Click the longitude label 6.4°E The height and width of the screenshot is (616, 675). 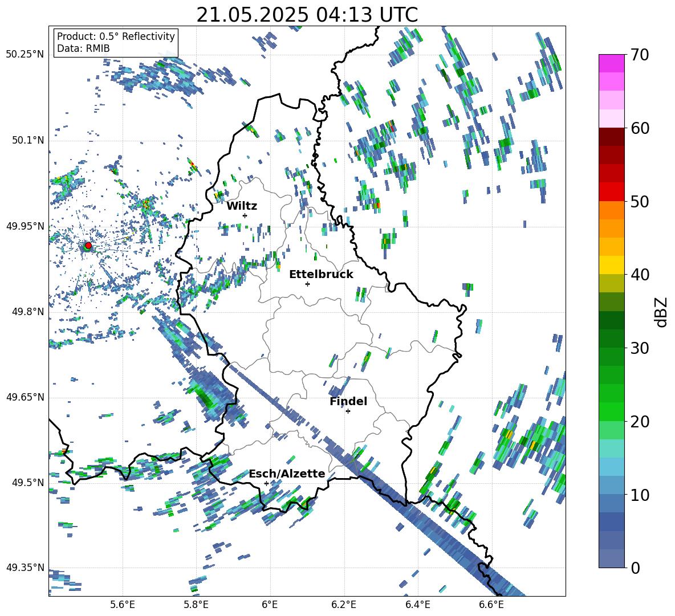[417, 605]
